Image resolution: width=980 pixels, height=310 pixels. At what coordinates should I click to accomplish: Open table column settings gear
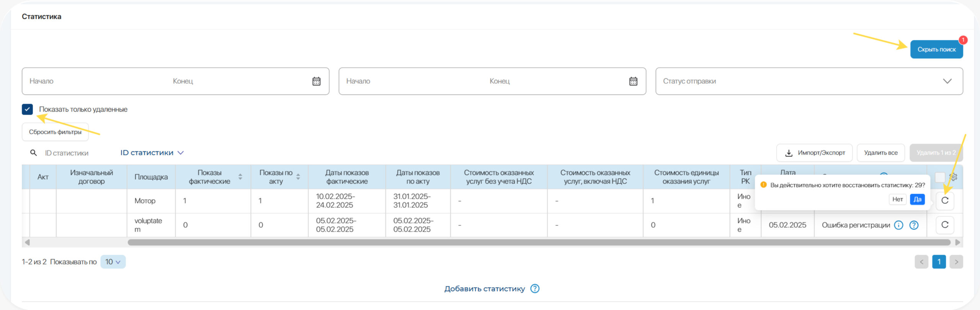pos(954,177)
